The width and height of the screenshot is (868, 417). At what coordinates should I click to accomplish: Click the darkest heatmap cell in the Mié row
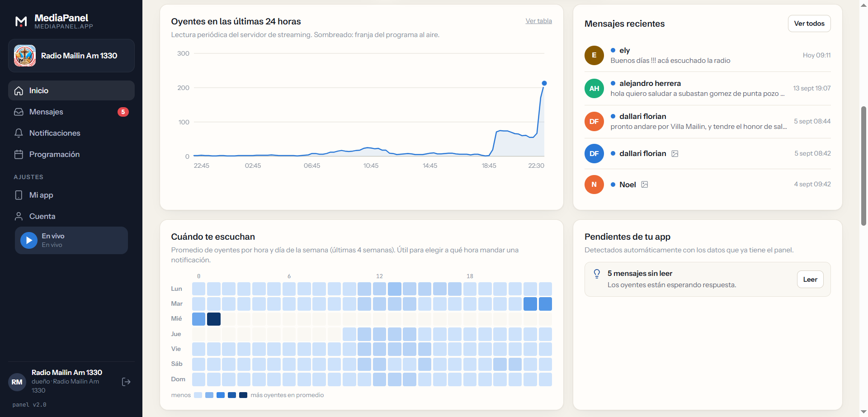214,319
